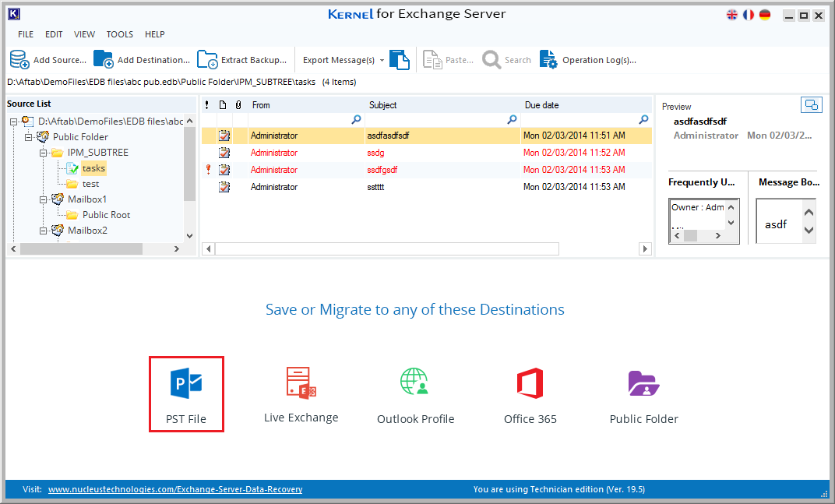Click the Message Body up arrow
This screenshot has width=835, height=504.
pos(809,213)
